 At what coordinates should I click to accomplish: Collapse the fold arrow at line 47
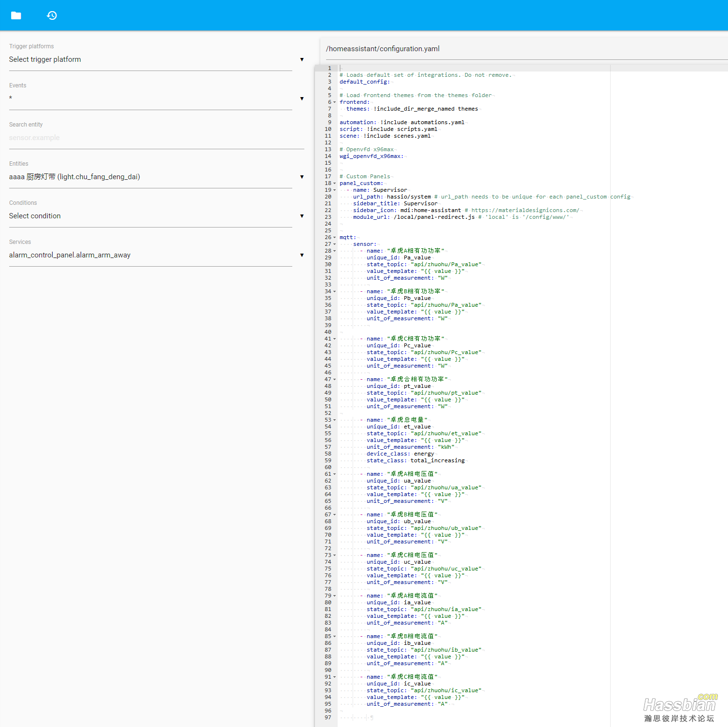[x=335, y=380]
